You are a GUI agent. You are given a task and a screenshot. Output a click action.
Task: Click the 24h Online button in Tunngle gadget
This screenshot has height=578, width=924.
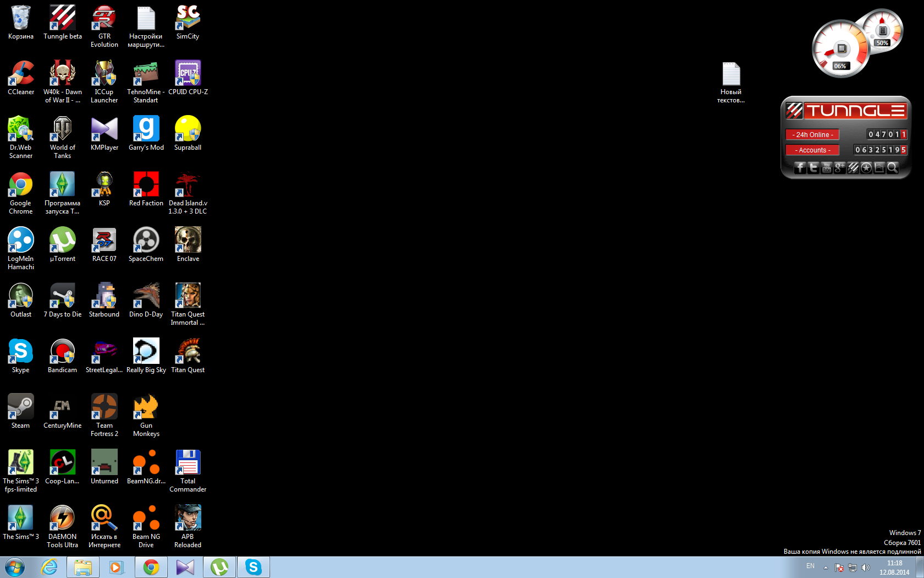tap(812, 134)
